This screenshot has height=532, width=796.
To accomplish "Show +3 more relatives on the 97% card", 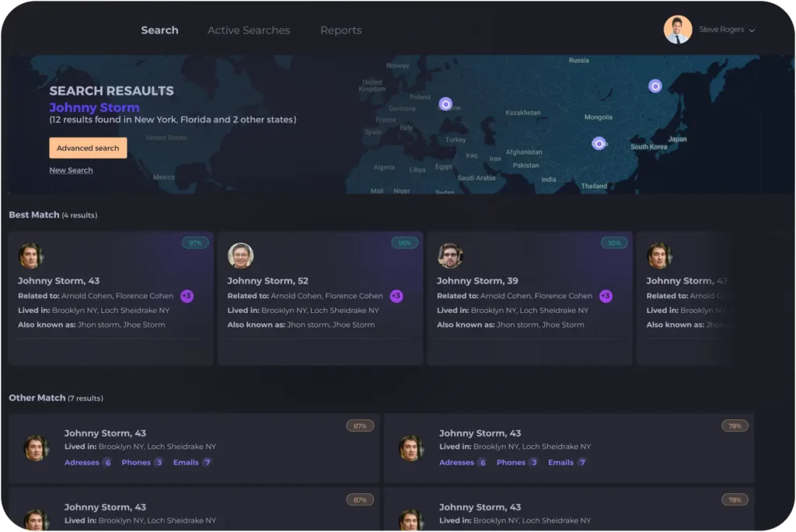I will 187,296.
